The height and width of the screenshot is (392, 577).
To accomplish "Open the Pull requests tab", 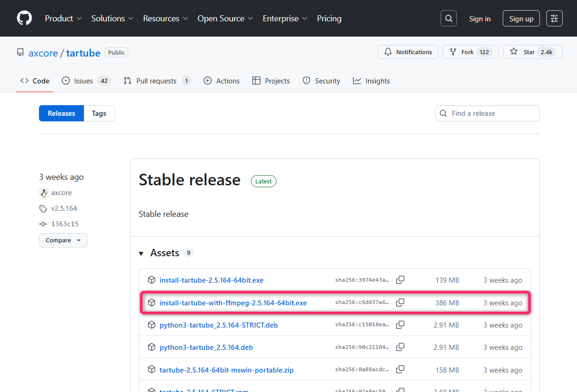I will (x=156, y=81).
